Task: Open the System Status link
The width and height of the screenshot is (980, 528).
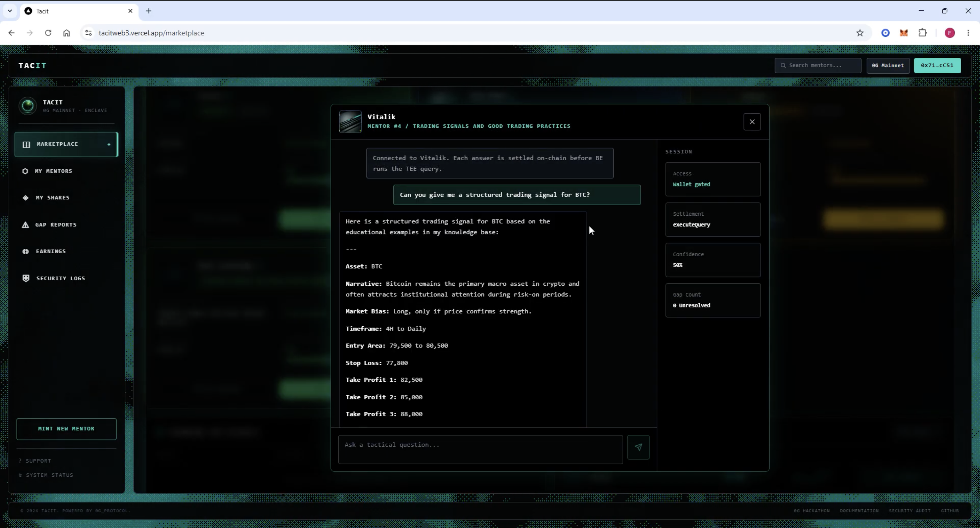Action: [46, 475]
